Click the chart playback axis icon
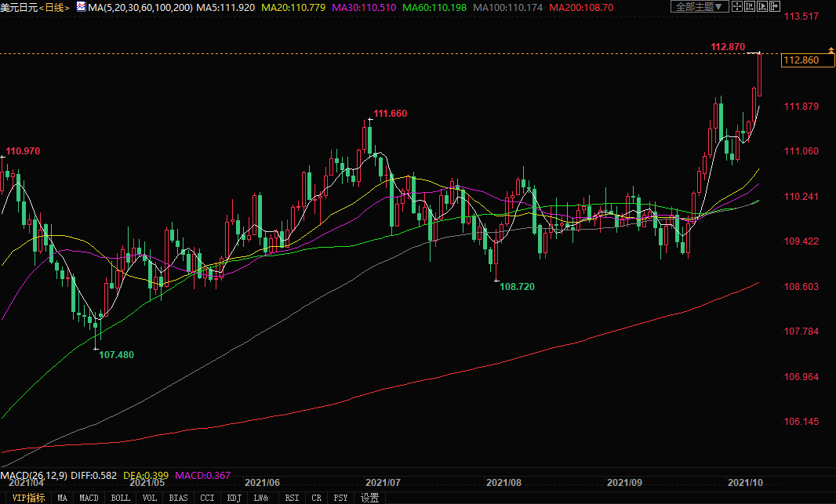The image size is (836, 504). click(x=761, y=6)
